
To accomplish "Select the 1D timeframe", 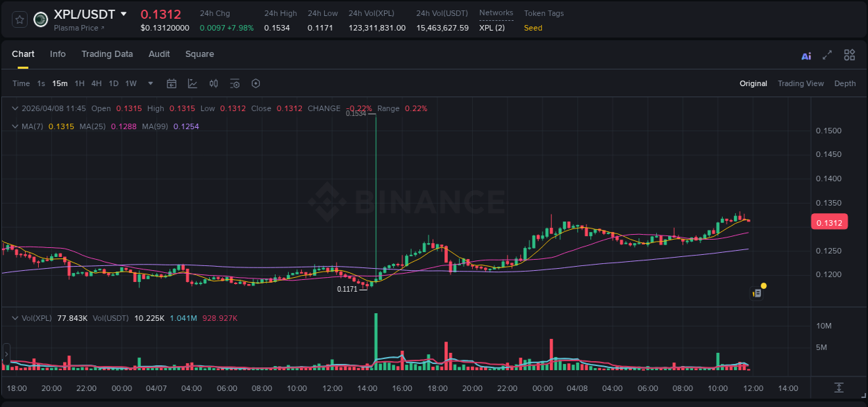I will (x=113, y=83).
